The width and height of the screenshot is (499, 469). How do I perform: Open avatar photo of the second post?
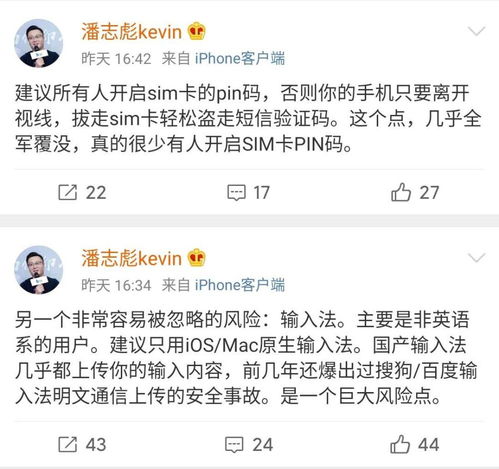38,270
